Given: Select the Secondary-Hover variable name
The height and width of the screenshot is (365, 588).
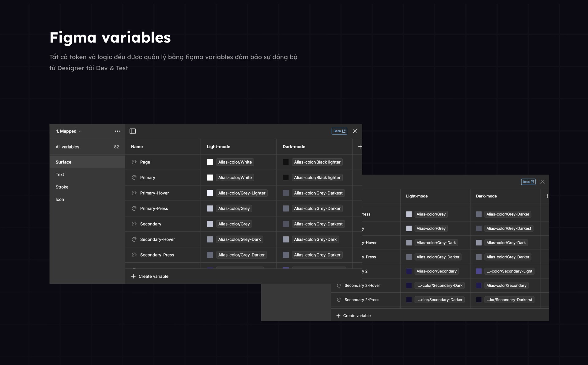Looking at the screenshot, I should (157, 239).
